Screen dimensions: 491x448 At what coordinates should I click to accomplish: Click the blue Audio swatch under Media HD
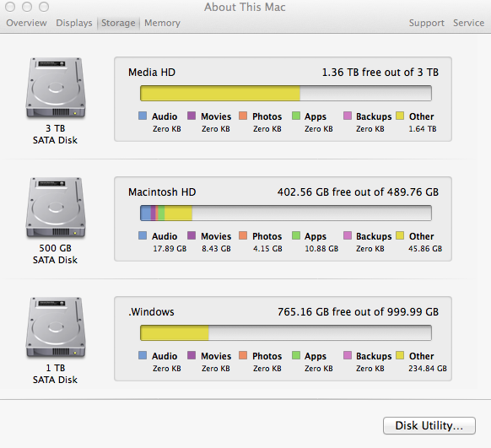[x=143, y=116]
